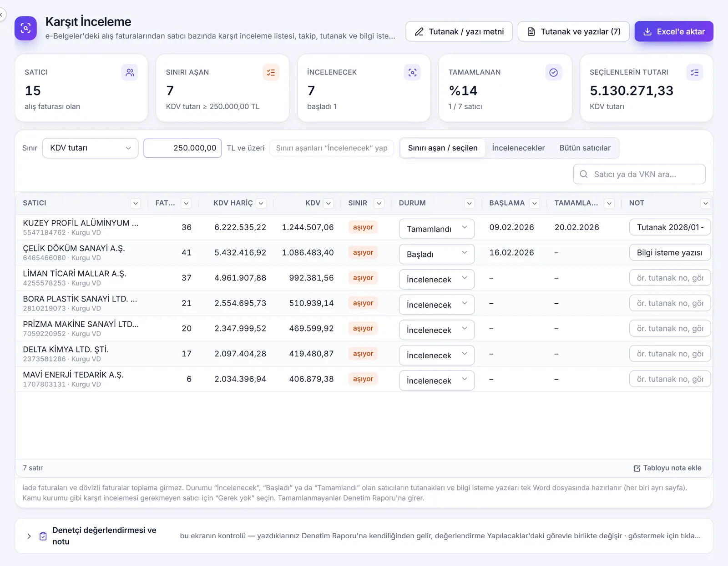The width and height of the screenshot is (728, 566).
Task: Open the KDV tutarı limit type dropdown
Action: click(x=90, y=148)
